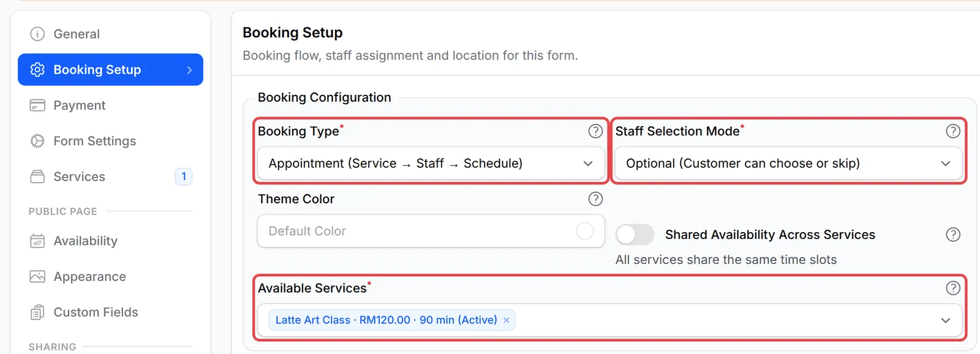The image size is (980, 354).
Task: Click the Default Color input field
Action: tap(431, 231)
